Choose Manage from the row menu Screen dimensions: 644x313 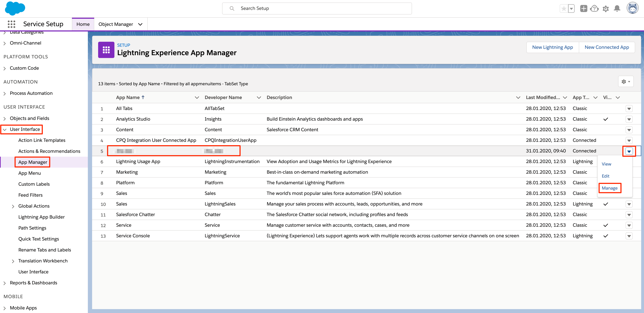[x=609, y=188]
